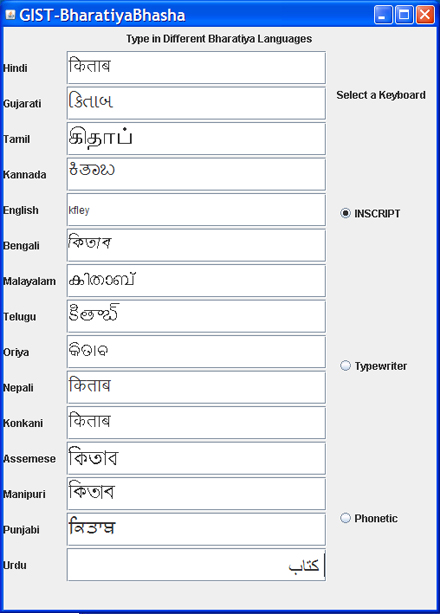The height and width of the screenshot is (614, 440).
Task: Maximize the GIST-BharatiyaBhasha window
Action: click(404, 15)
